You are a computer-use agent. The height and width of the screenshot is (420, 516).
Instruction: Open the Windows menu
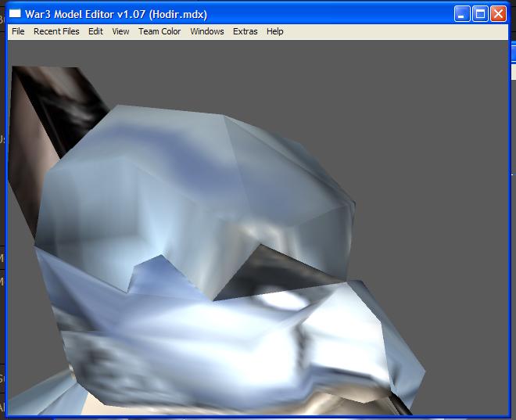207,31
